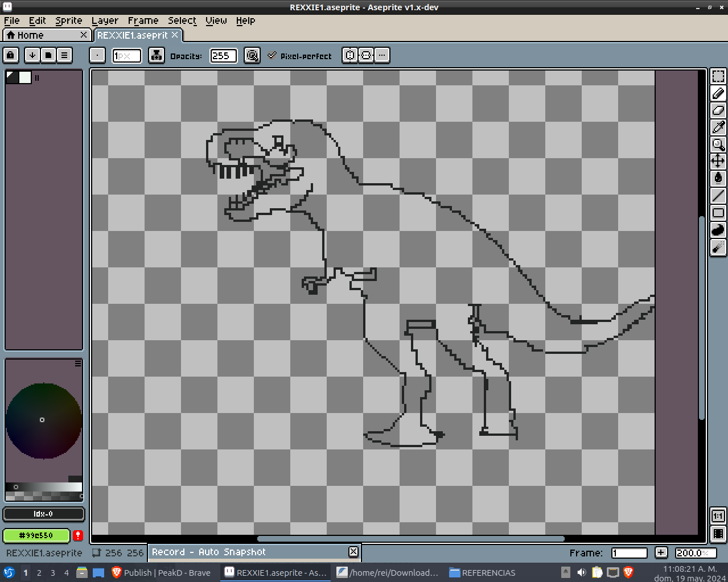
Task: Switch to workspace 2 in taskbar
Action: [x=39, y=573]
